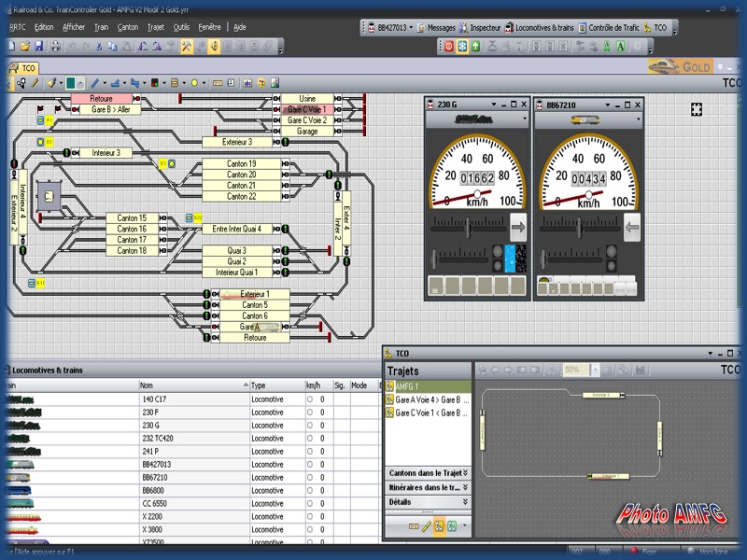This screenshot has height=560, width=747.
Task: Open the Messages window button
Action: tap(436, 28)
